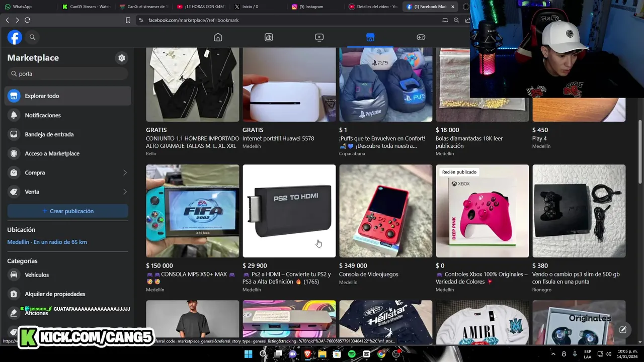Open the Gaming controller icon in top navigation
Screen dimensions: 644x362
point(421,37)
